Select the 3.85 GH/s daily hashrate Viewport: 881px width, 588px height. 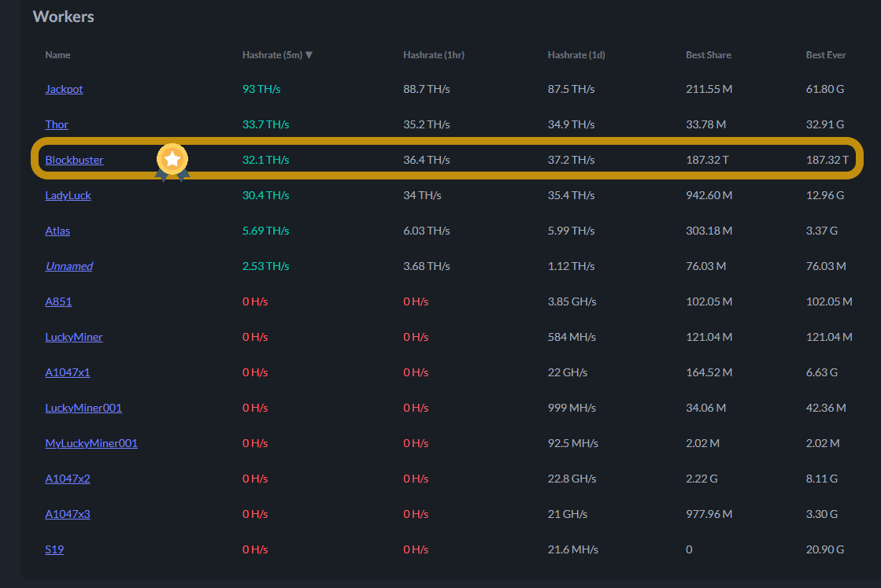click(572, 301)
